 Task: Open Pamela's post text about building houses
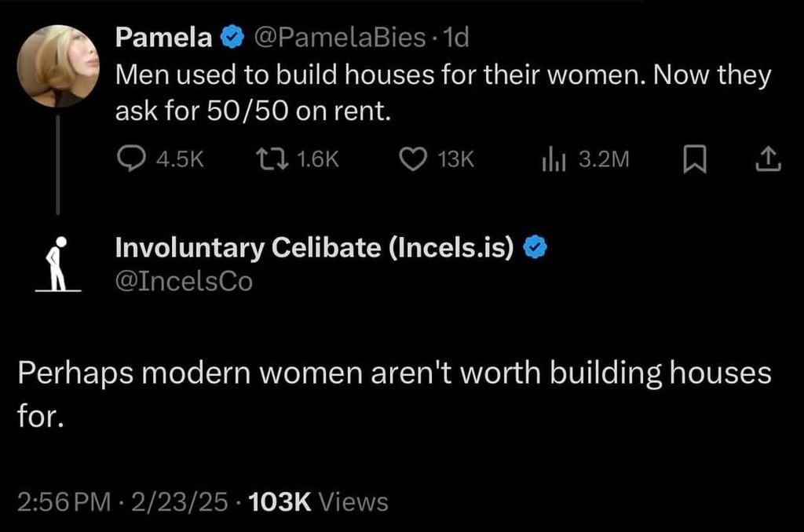[x=443, y=93]
